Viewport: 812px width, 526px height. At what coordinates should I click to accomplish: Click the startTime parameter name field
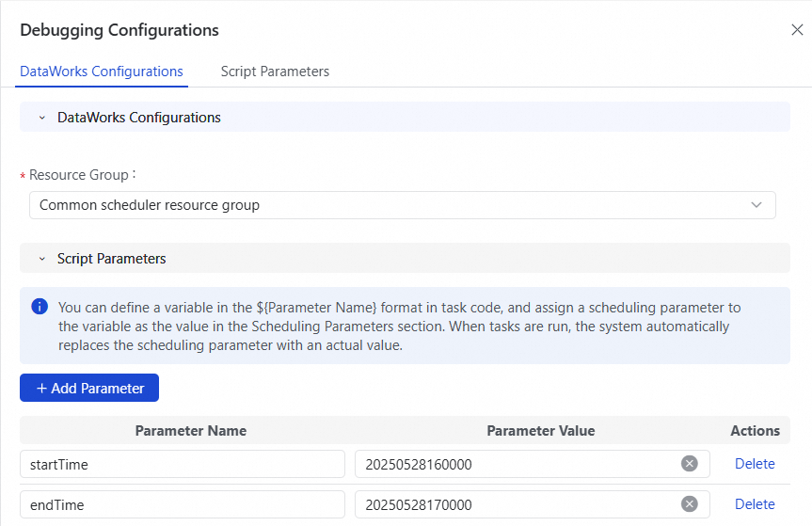coord(183,464)
